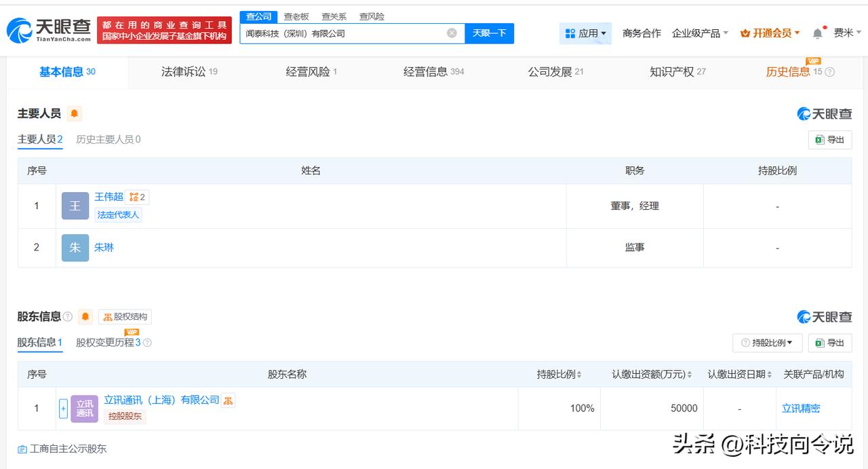The height and width of the screenshot is (469, 868).
Task: Open the 持股比例 filter dropdown
Action: coord(768,343)
